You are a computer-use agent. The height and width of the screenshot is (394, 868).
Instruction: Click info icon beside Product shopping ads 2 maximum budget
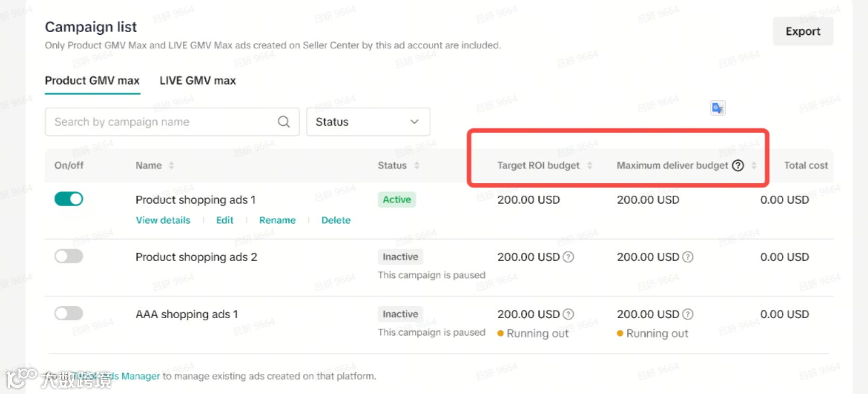pyautogui.click(x=688, y=257)
